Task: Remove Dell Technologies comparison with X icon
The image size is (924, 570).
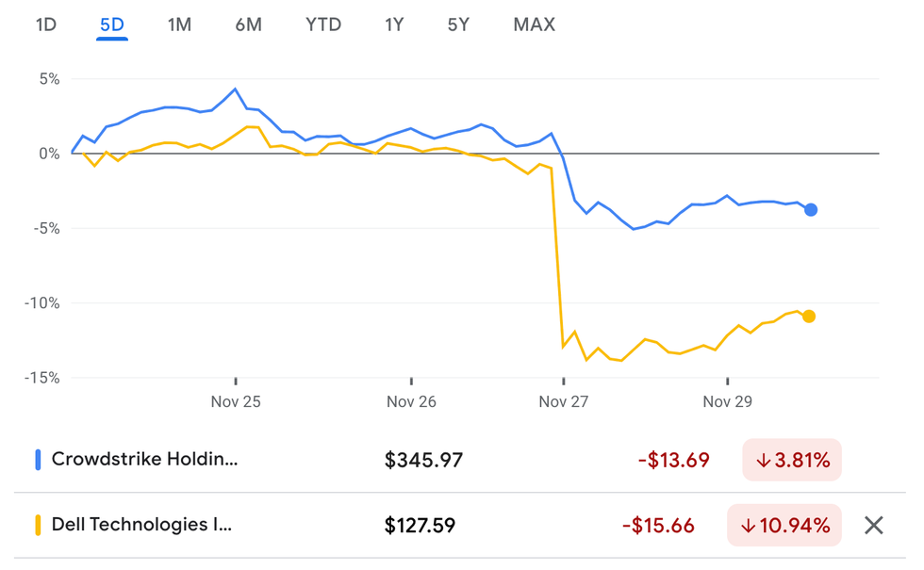Action: 874,525
